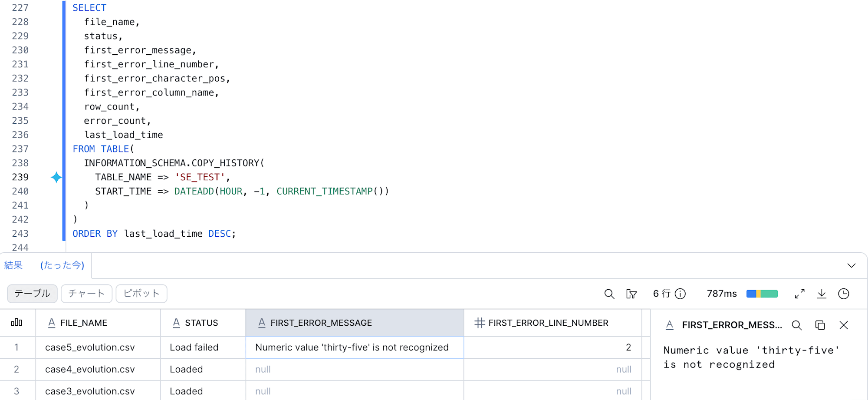Viewport: 868px width, 400px height.
Task: Select the FIRST_ERROR_MESSAGE column header
Action: pyautogui.click(x=355, y=323)
